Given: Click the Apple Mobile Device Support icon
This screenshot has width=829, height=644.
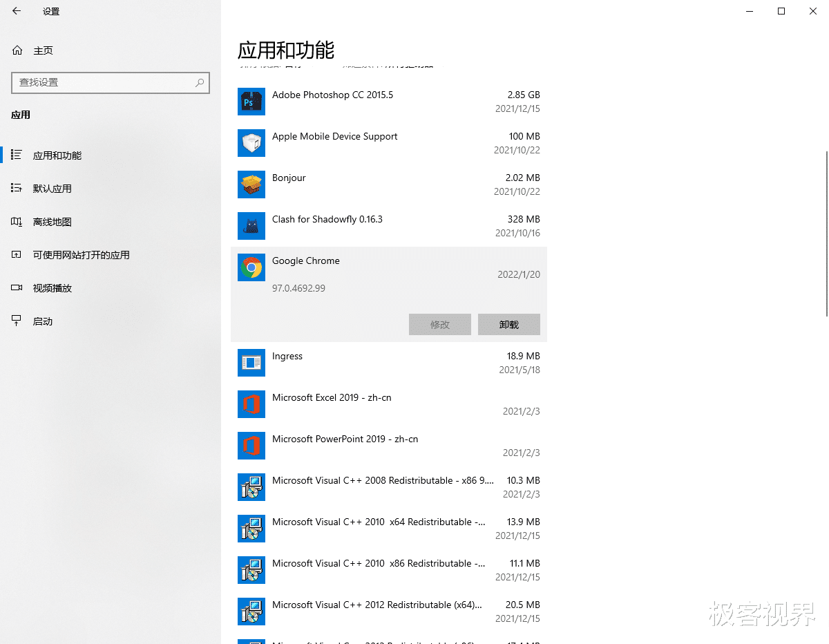Looking at the screenshot, I should 251,143.
